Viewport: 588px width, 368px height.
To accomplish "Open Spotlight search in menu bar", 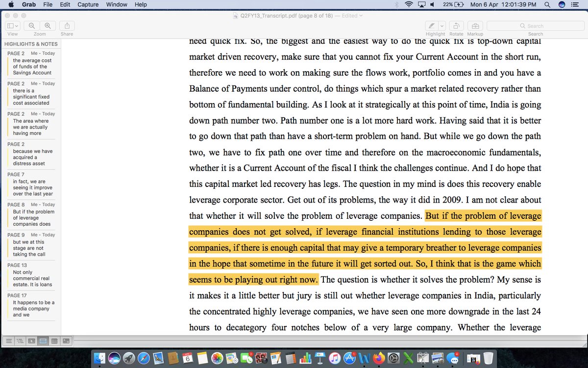I will (x=547, y=4).
